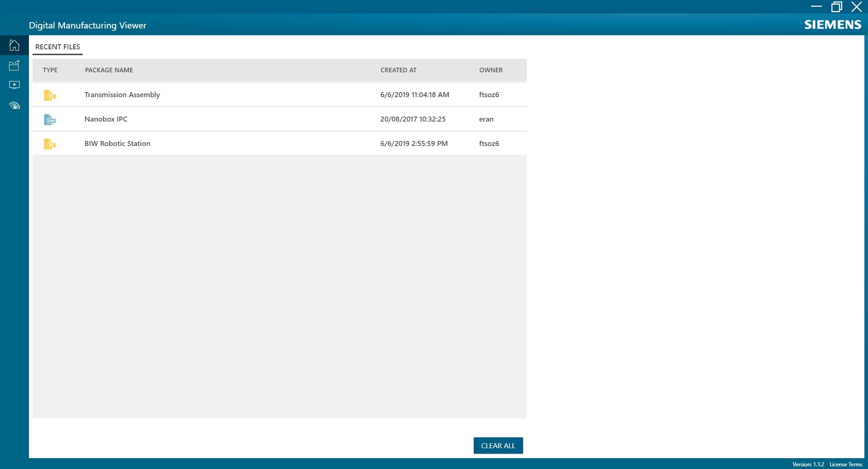Minimize the Digital Manufacturing Viewer window

[816, 6]
